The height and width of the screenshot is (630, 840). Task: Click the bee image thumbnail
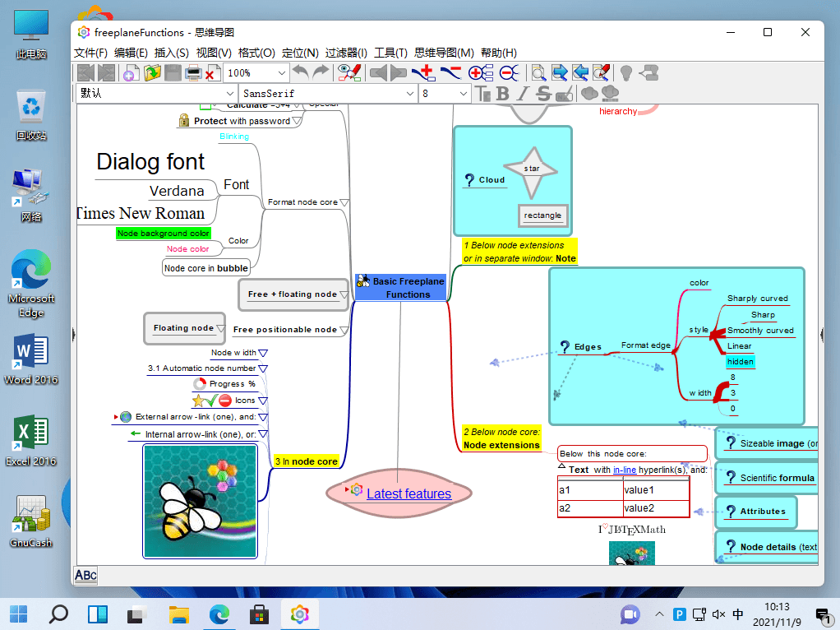[x=200, y=502]
